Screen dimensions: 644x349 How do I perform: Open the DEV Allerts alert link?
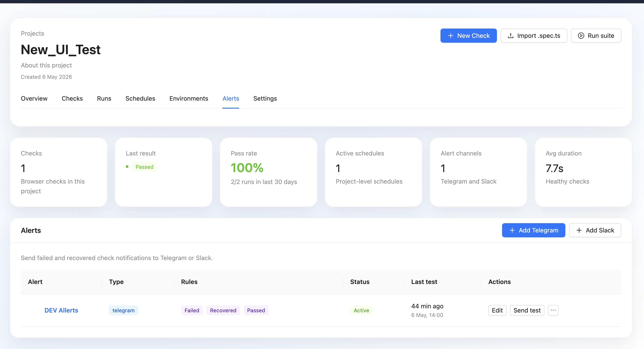coord(61,310)
